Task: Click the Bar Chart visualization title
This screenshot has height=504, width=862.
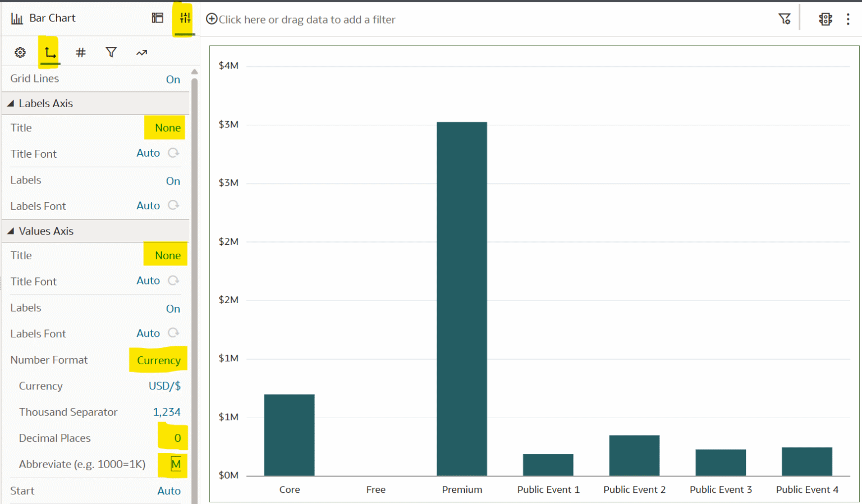Action: (51, 17)
